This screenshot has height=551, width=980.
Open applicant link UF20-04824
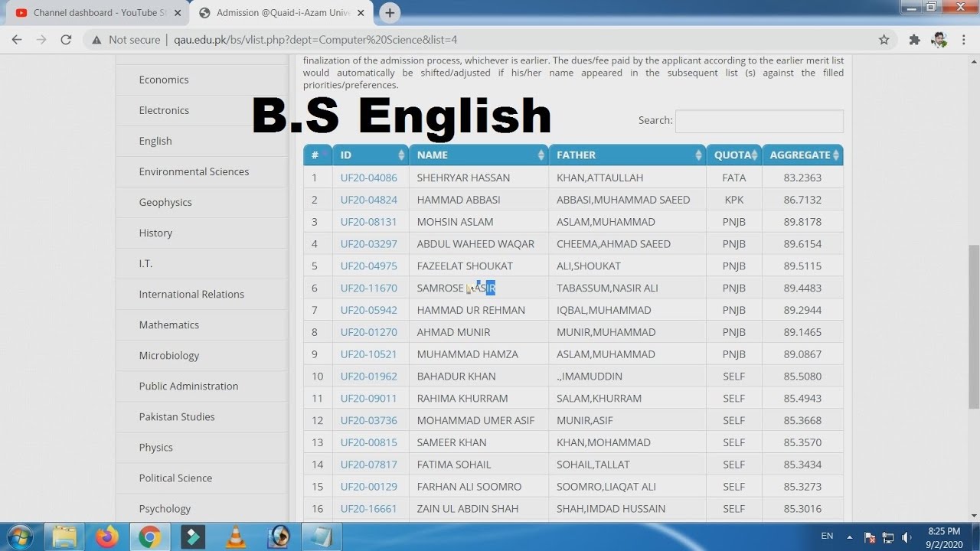369,200
